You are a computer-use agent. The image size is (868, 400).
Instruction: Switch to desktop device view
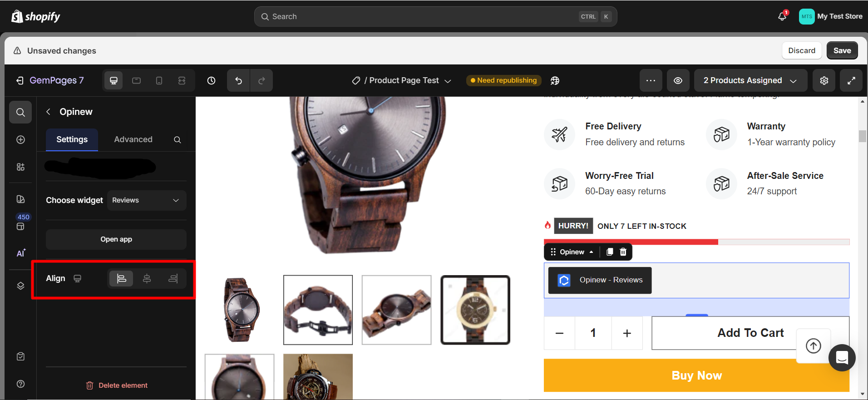(113, 80)
